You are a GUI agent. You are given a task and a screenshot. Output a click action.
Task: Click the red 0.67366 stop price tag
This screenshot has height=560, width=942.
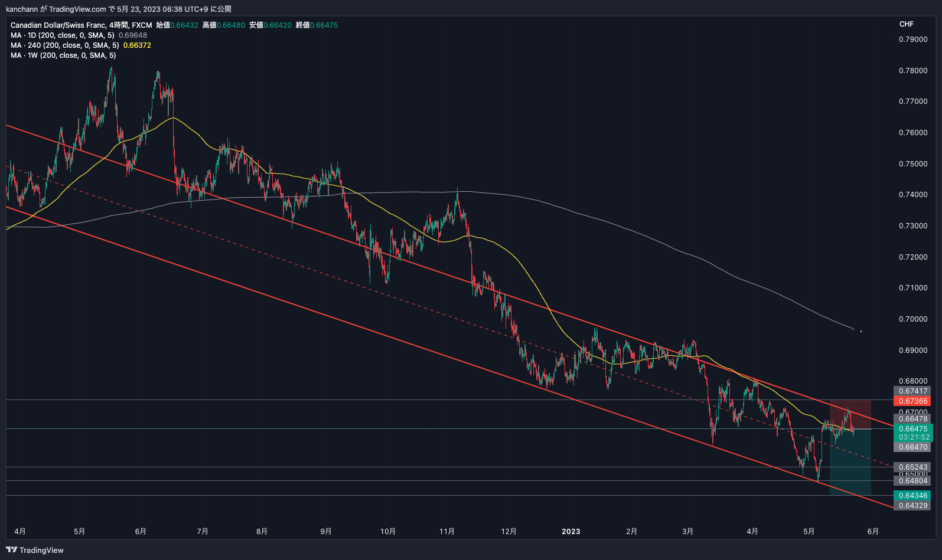913,401
